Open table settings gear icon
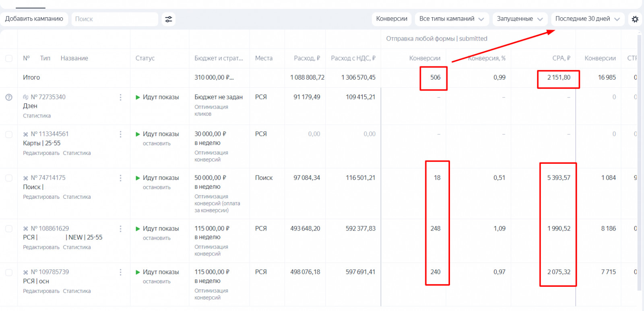Screen dimensions: 644x311 coord(635,19)
